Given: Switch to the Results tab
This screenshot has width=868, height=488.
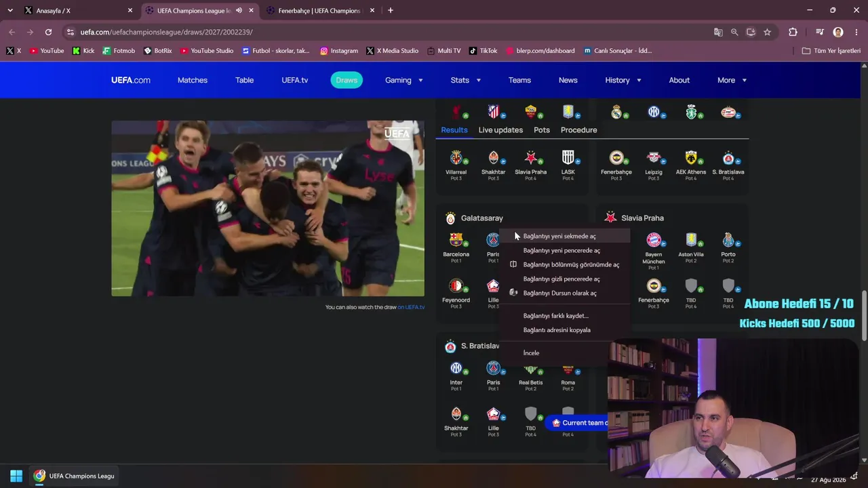Looking at the screenshot, I should (x=454, y=130).
